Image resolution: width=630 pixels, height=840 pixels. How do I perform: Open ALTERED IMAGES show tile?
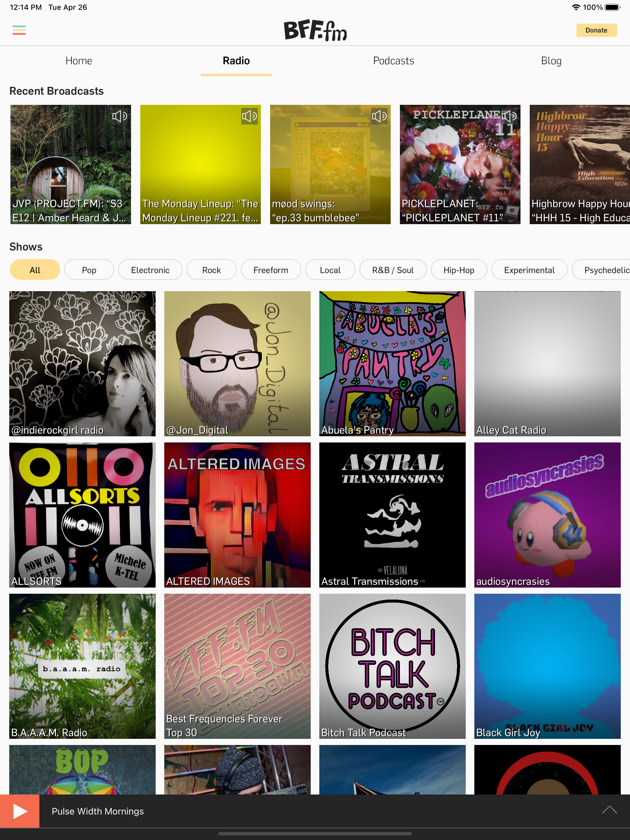pos(237,515)
